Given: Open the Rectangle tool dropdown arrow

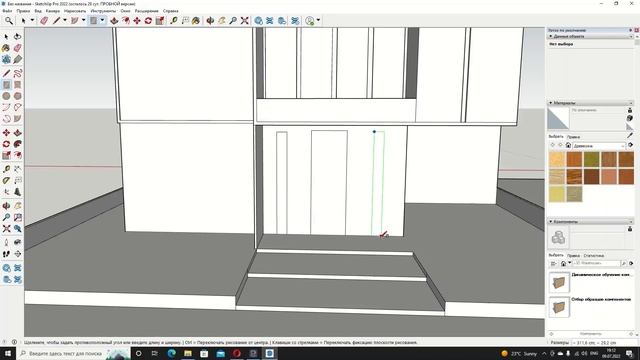Looking at the screenshot, I should click(x=102, y=20).
